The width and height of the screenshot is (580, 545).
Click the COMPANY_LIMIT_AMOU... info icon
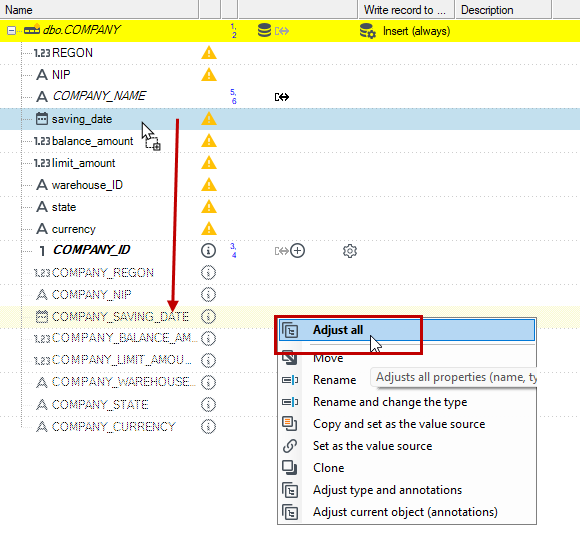[x=208, y=360]
